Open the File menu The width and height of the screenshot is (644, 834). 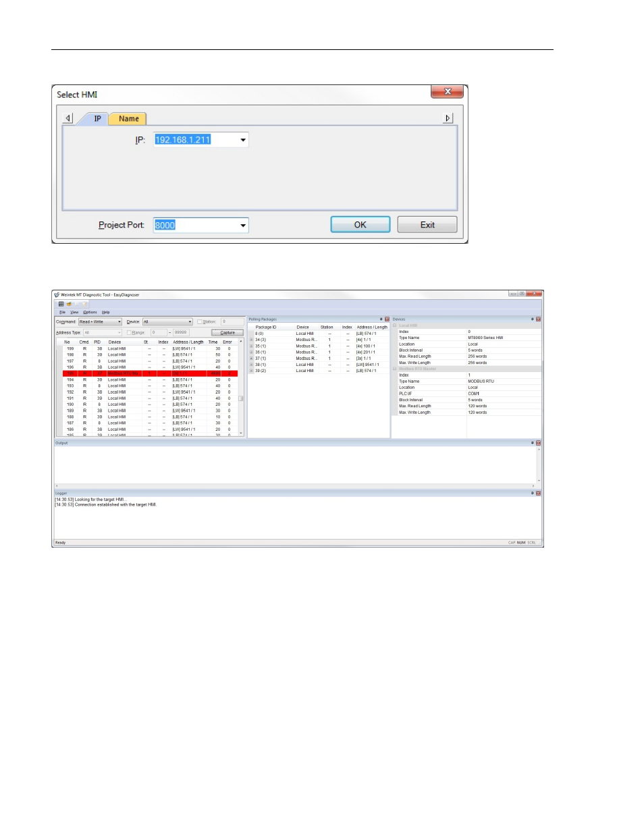coord(62,312)
